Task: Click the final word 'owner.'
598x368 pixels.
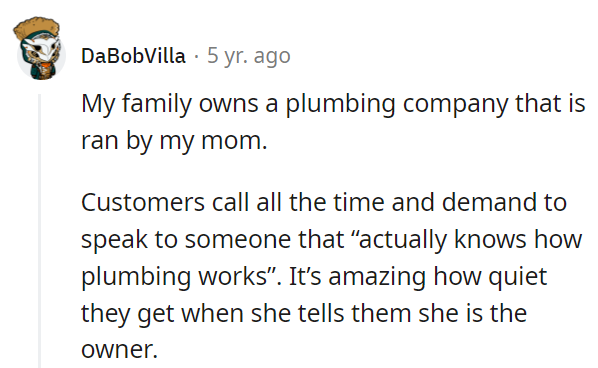Action: 119,349
